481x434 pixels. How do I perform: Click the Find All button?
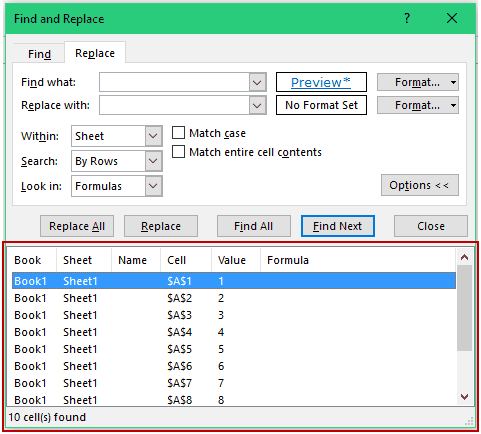tap(254, 226)
